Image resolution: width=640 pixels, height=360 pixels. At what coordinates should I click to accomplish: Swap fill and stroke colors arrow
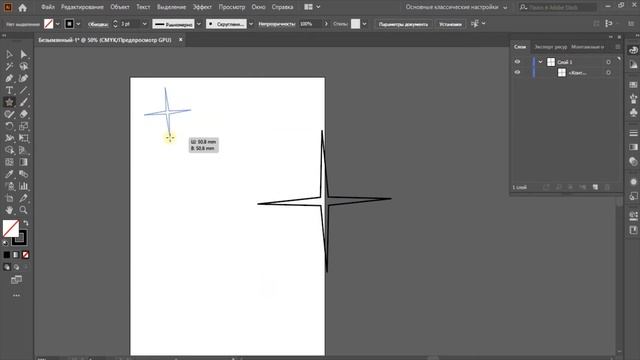(x=26, y=223)
